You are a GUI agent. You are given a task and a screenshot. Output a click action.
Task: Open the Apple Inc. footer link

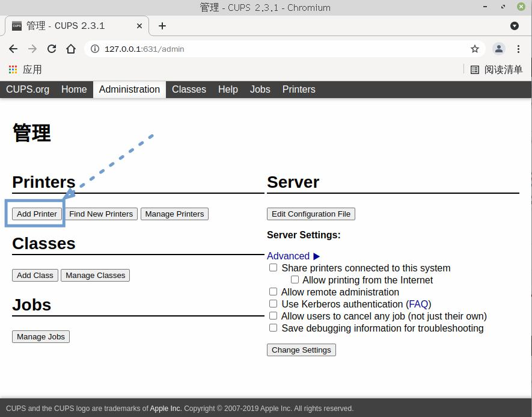(165, 409)
